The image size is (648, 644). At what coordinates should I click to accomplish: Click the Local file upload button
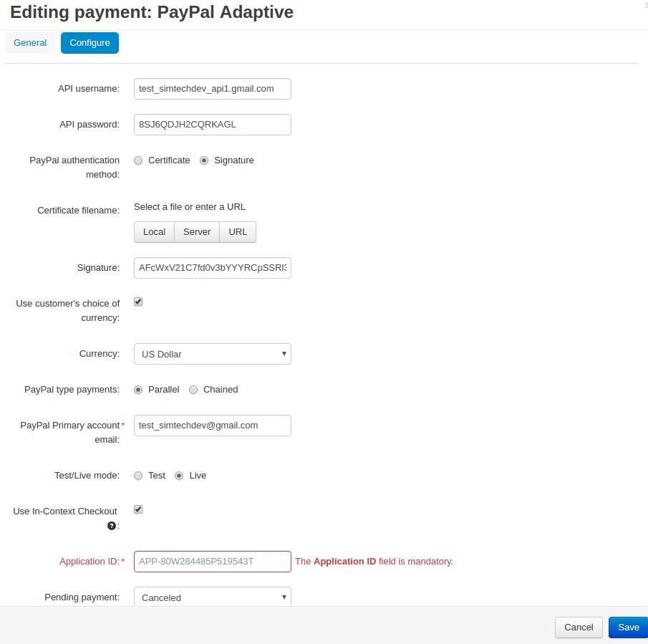pos(154,232)
